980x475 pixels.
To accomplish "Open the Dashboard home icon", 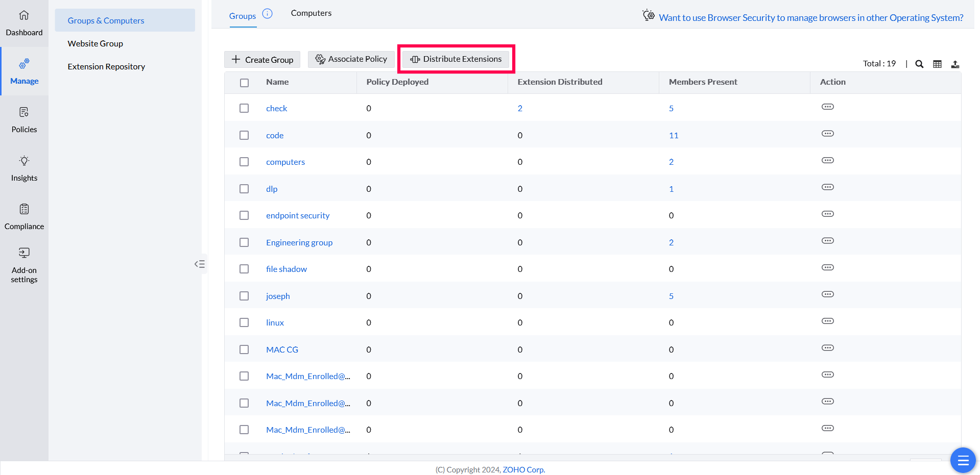I will pos(24,16).
